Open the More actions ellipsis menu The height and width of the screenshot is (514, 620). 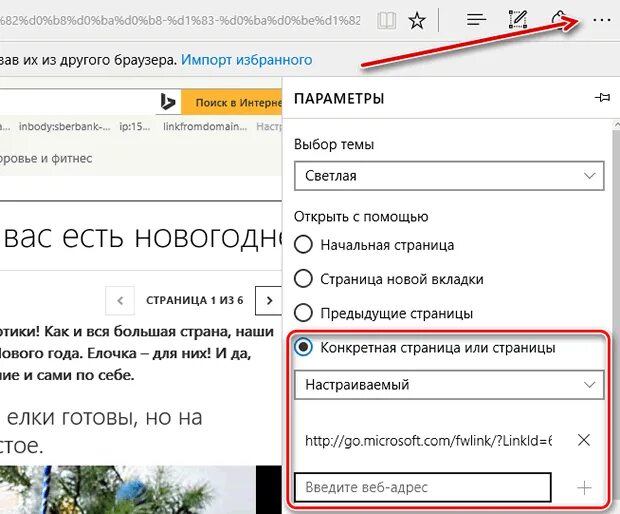coord(601,20)
